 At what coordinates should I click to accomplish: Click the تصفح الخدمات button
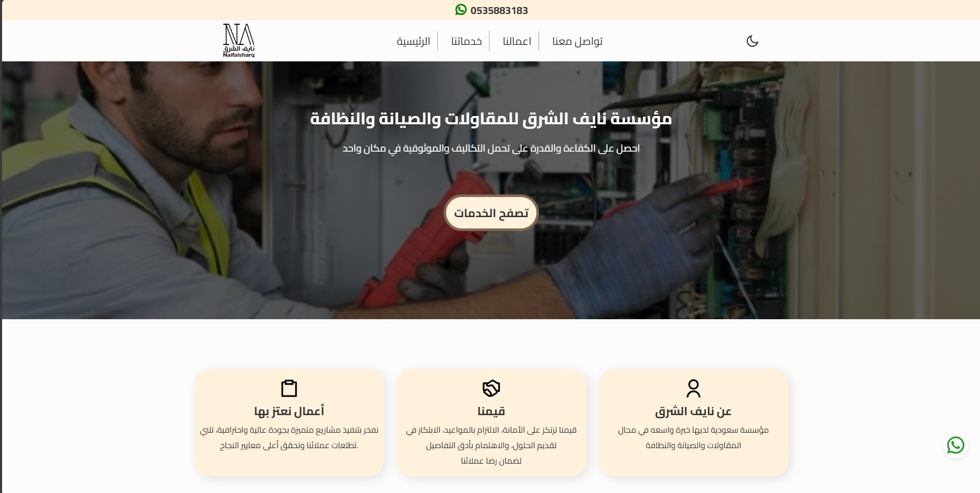(491, 213)
